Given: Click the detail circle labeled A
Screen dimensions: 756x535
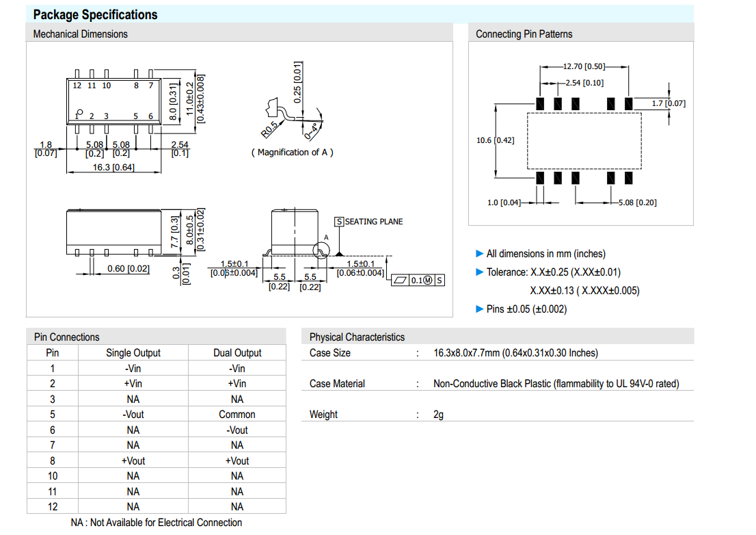Looking at the screenshot, I should (x=320, y=252).
